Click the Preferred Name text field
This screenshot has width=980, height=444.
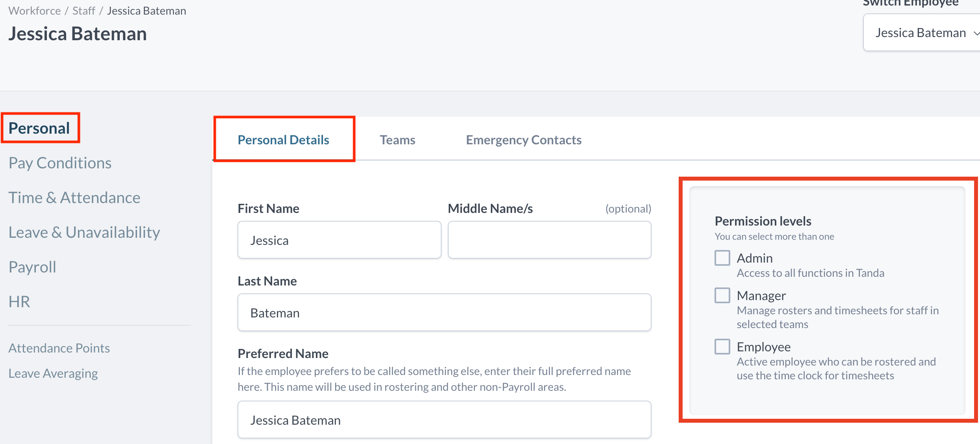[444, 420]
